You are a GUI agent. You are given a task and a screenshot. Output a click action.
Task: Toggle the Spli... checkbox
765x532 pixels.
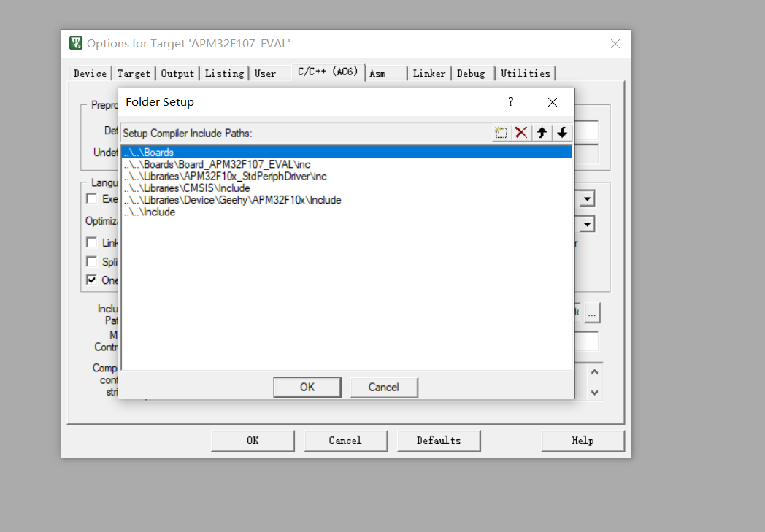pos(91,261)
